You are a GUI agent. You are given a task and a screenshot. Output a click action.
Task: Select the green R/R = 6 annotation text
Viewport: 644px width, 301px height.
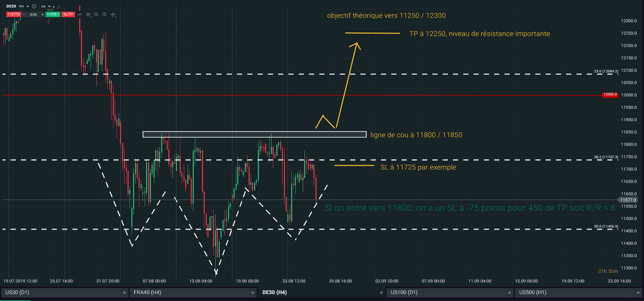point(470,208)
